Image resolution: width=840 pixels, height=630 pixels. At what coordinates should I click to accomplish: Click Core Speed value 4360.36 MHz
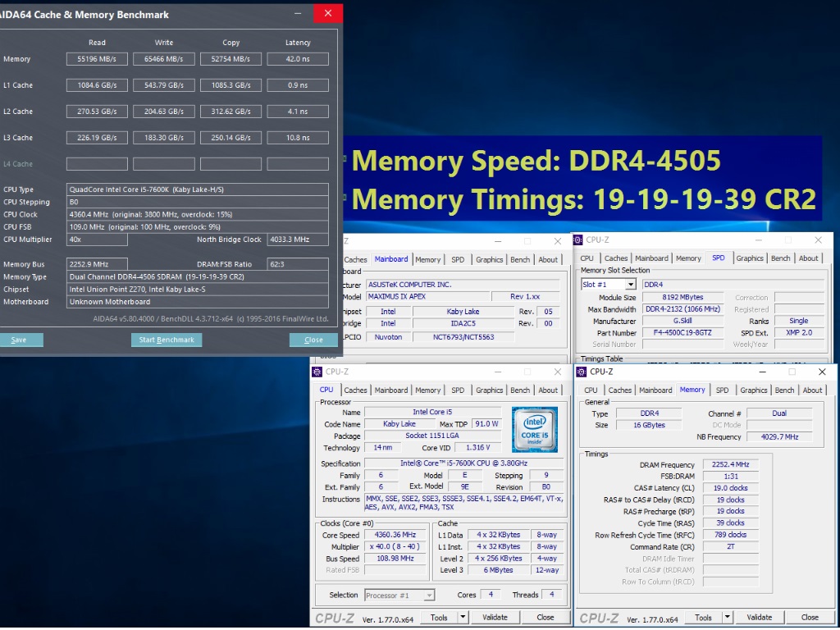pyautogui.click(x=396, y=535)
